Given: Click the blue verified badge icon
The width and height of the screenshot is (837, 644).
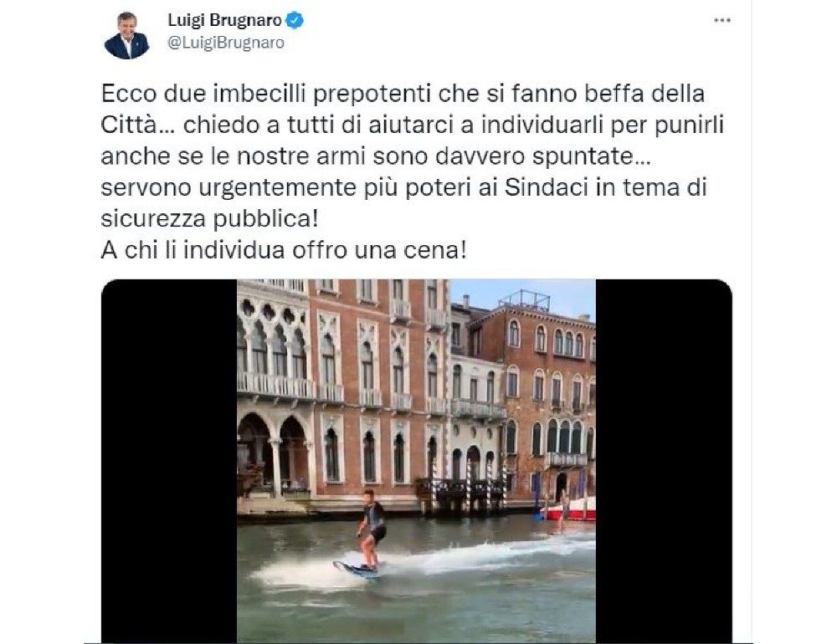Looking at the screenshot, I should pyautogui.click(x=295, y=20).
